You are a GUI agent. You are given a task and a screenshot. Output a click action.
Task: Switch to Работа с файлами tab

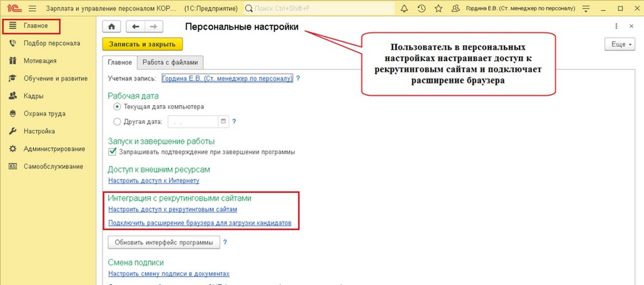[170, 62]
